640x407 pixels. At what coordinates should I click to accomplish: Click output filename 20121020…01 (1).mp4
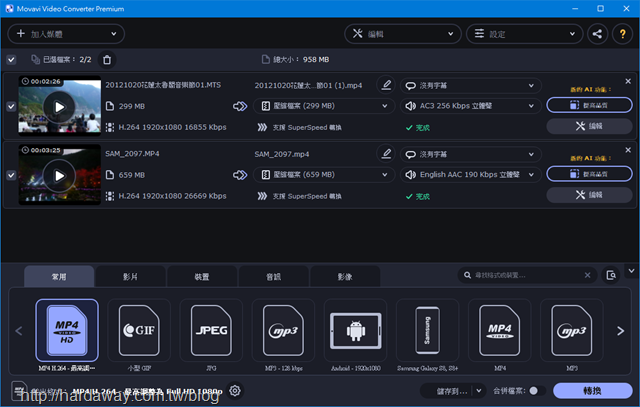(x=308, y=85)
